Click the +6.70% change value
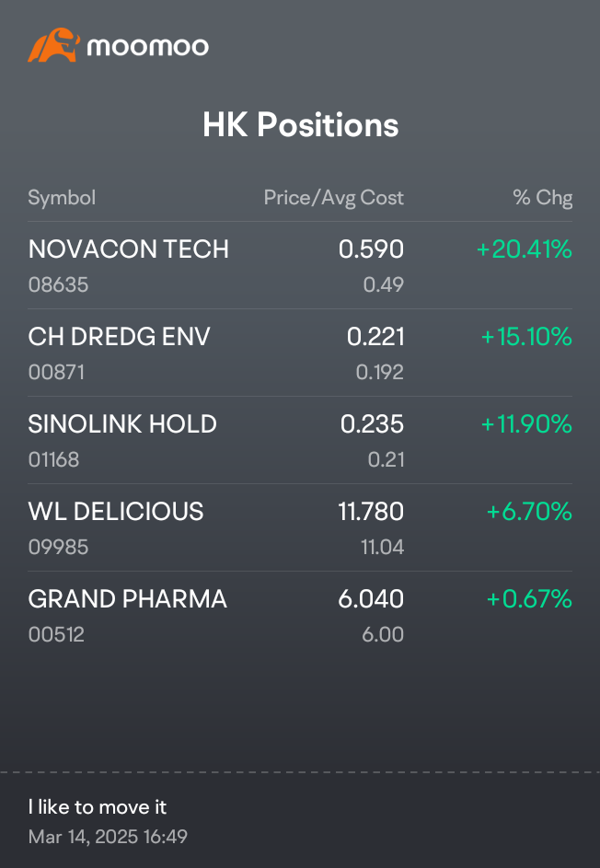 coord(529,512)
